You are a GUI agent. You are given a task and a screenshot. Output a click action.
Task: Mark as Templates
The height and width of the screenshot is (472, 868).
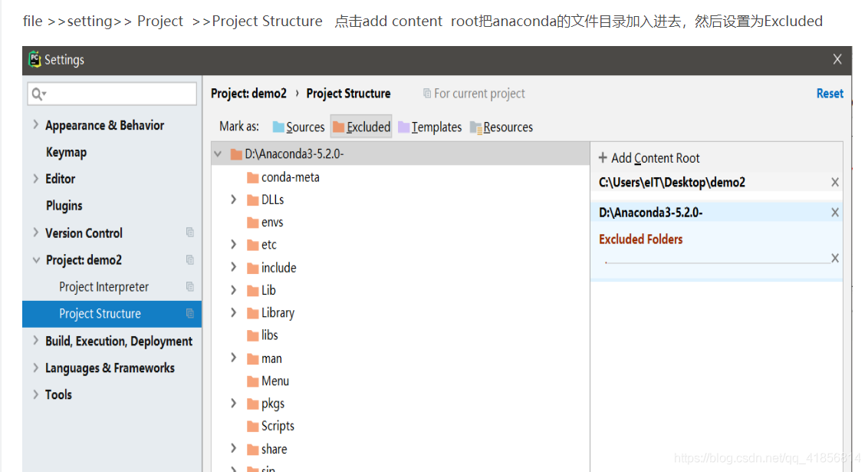click(429, 127)
